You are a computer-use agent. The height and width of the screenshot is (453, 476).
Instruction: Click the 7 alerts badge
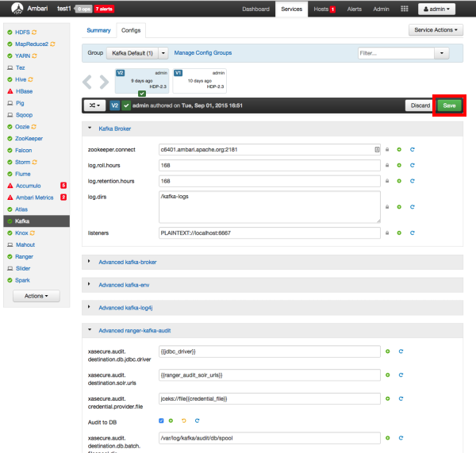tap(104, 9)
